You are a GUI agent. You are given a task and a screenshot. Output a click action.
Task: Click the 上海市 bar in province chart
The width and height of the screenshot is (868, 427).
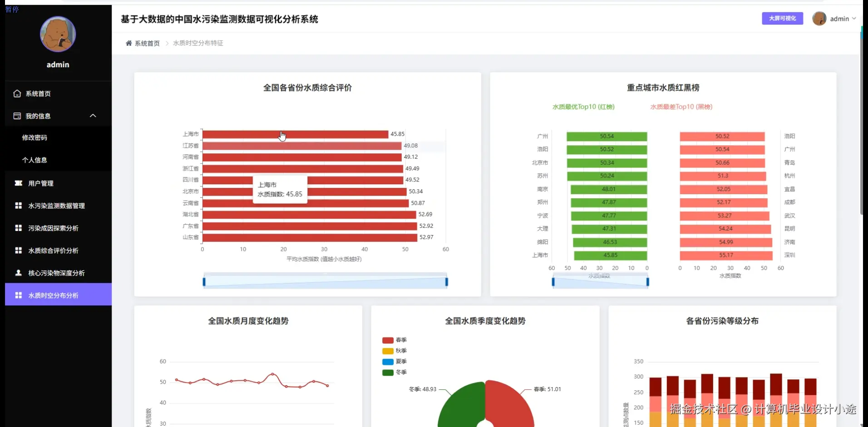pos(296,134)
